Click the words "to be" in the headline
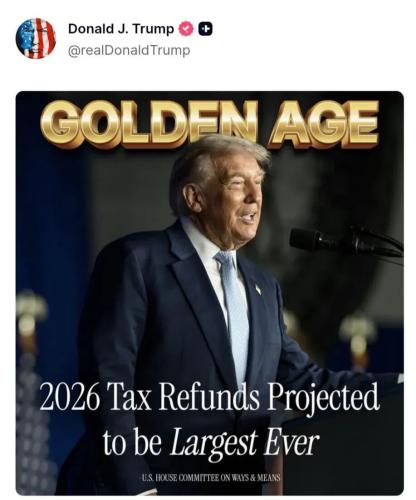This screenshot has width=416, height=500. (x=132, y=443)
